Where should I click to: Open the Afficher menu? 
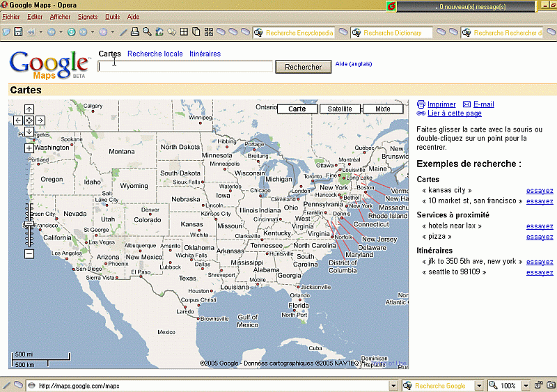tap(60, 17)
